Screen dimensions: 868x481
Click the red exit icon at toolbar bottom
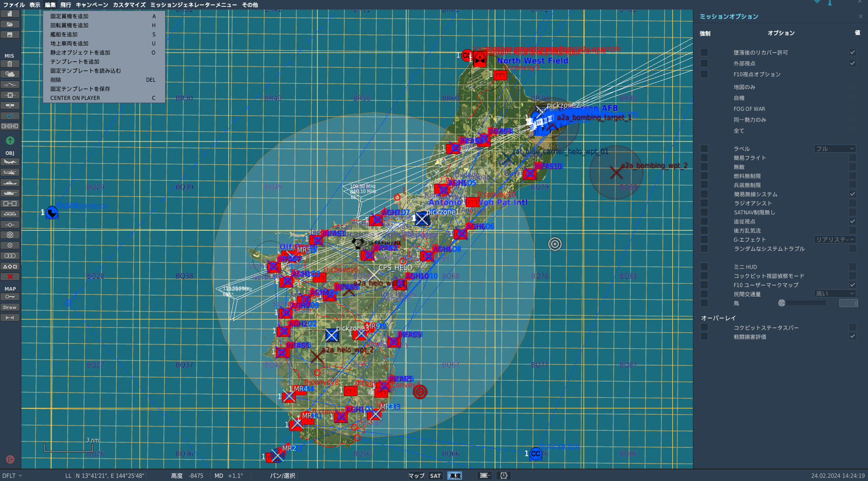(10, 459)
